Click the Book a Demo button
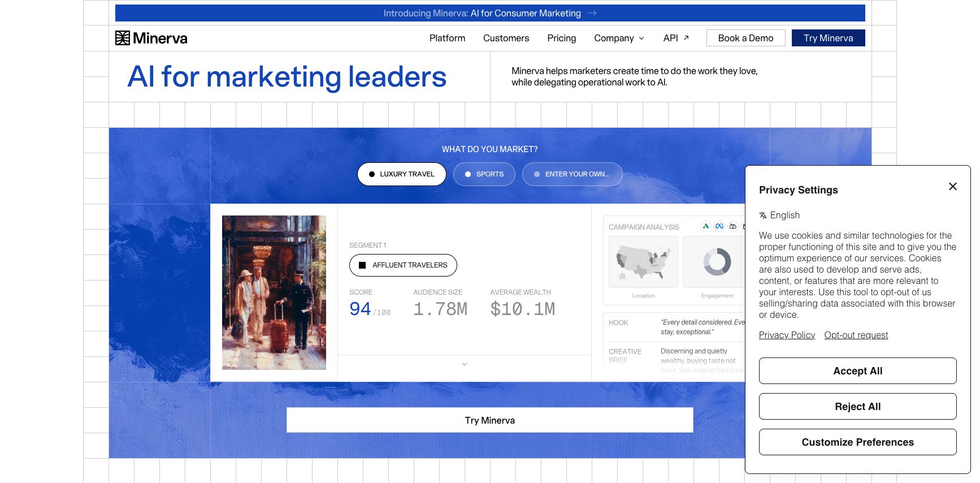The height and width of the screenshot is (483, 980). (x=745, y=38)
